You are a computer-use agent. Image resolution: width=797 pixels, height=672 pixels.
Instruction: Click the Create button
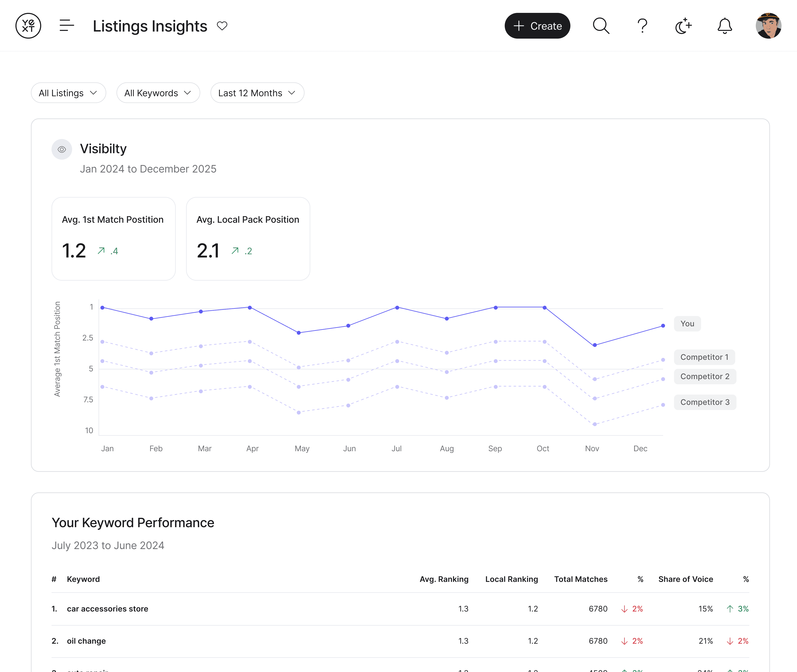click(537, 26)
